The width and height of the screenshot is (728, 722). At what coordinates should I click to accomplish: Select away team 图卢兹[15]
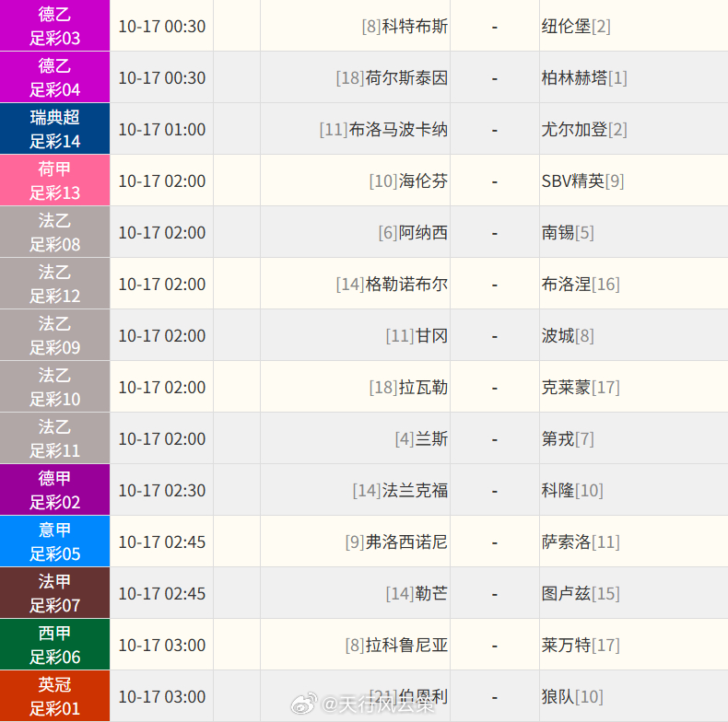[581, 593]
